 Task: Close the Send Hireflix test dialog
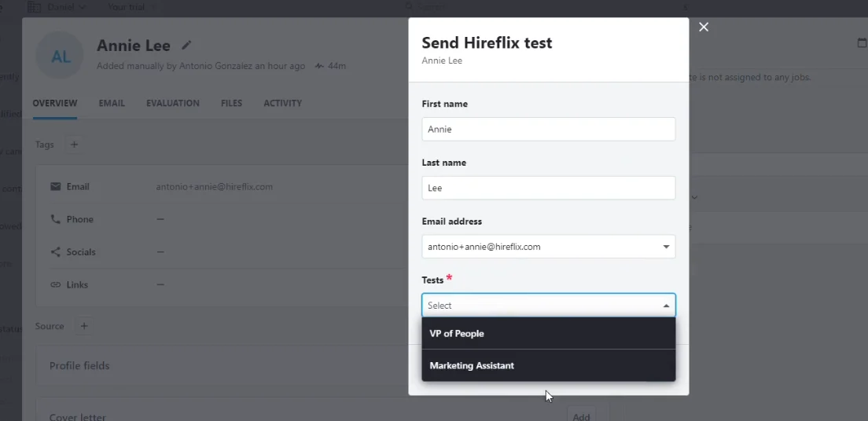tap(704, 27)
